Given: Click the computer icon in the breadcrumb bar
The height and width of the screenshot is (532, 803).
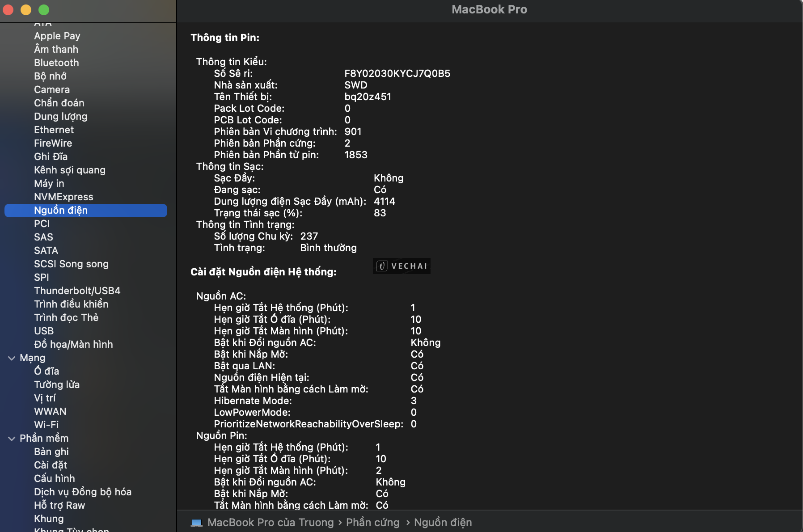Looking at the screenshot, I should tap(197, 522).
